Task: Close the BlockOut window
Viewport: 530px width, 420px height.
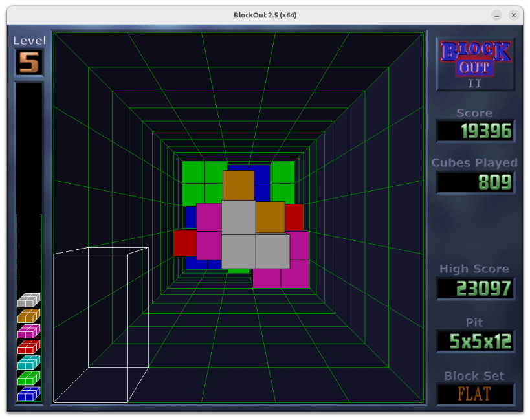Action: click(514, 15)
